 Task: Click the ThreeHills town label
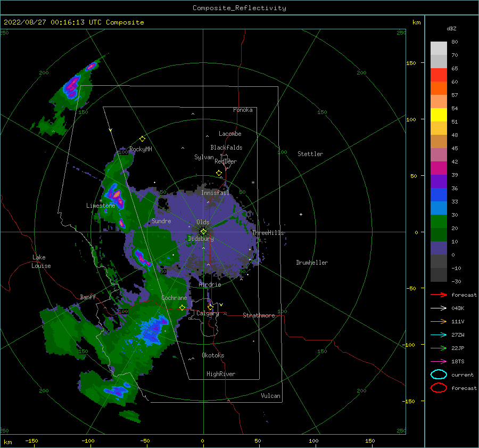268,233
